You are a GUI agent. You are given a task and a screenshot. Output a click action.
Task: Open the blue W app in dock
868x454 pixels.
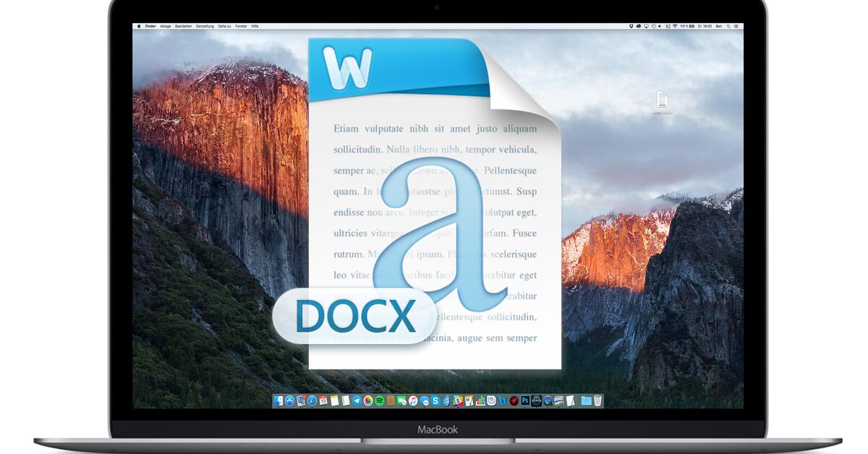[502, 401]
